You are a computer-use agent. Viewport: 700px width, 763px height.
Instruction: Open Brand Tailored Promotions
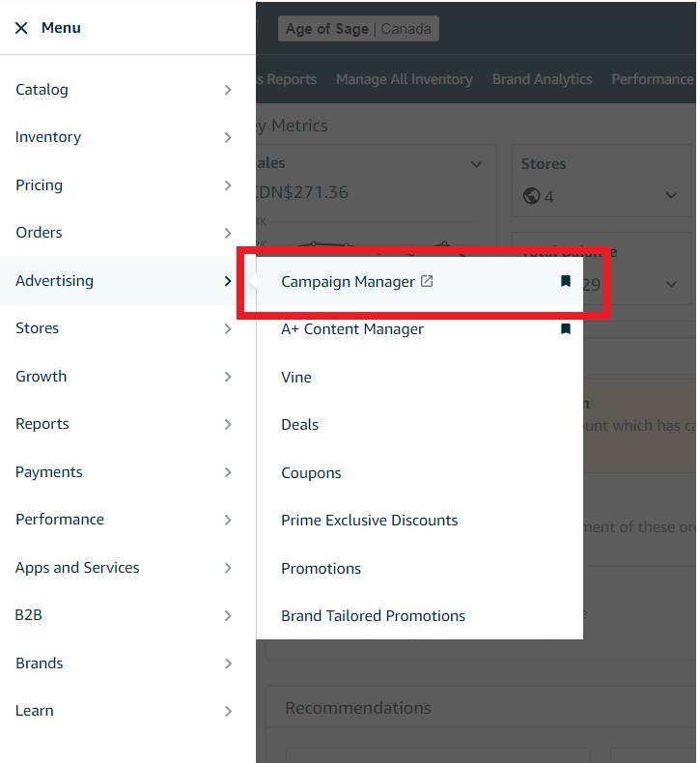tap(373, 616)
